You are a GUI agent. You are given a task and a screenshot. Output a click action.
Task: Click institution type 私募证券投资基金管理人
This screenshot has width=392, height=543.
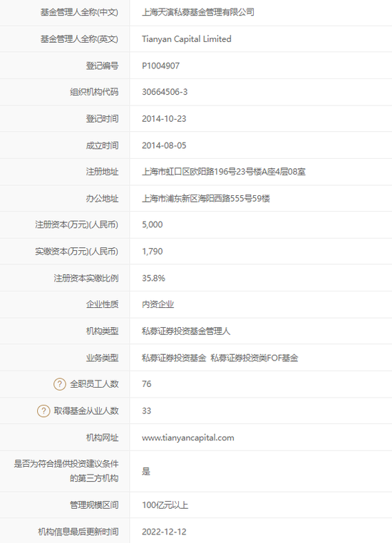click(x=186, y=331)
